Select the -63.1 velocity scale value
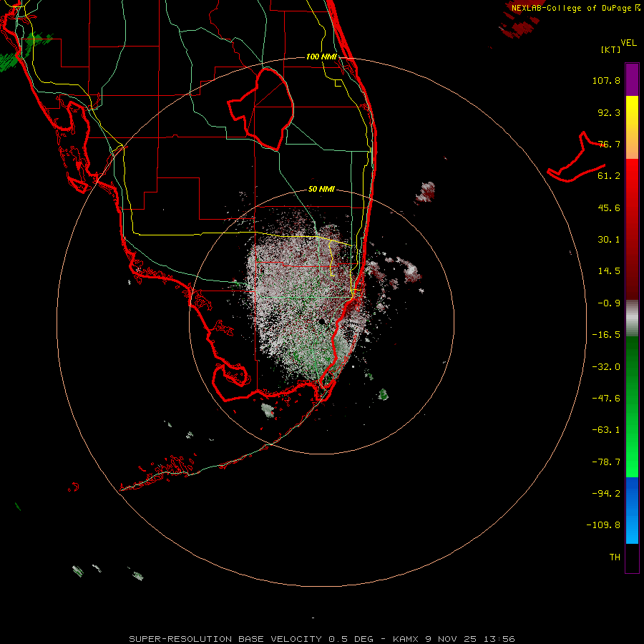The height and width of the screenshot is (644, 644). [606, 430]
